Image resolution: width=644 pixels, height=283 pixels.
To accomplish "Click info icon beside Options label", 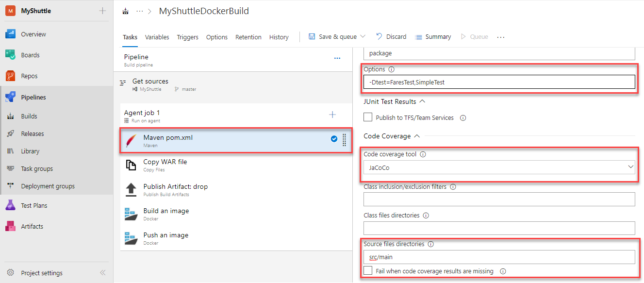I will click(392, 69).
